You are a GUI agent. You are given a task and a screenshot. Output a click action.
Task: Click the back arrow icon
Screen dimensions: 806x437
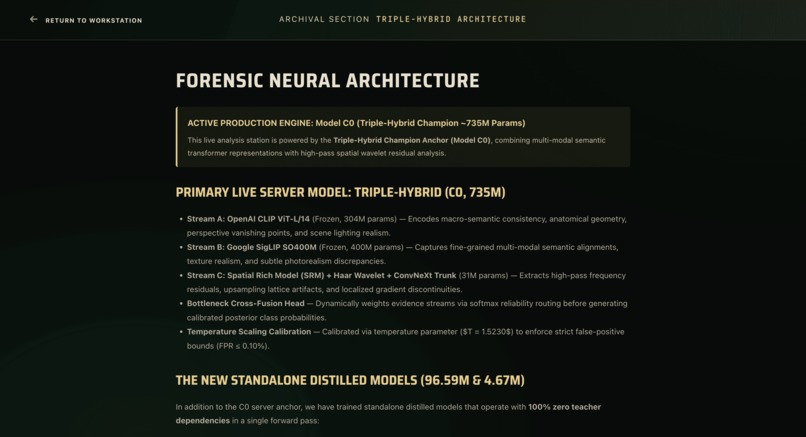pos(33,20)
